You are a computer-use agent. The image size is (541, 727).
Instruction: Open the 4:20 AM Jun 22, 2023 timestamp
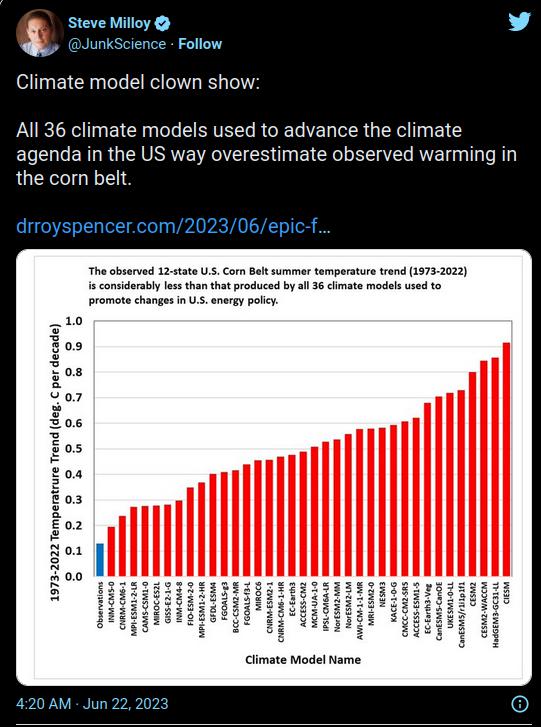coord(92,703)
